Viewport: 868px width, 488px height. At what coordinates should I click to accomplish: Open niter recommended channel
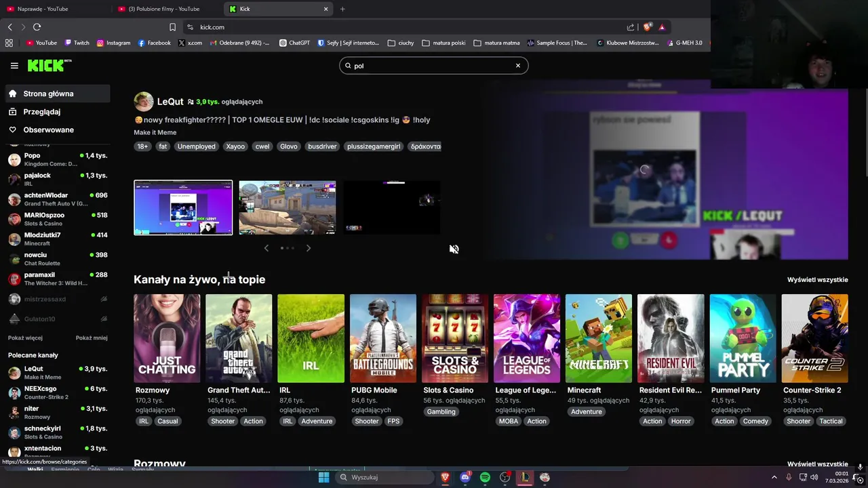pos(58,412)
